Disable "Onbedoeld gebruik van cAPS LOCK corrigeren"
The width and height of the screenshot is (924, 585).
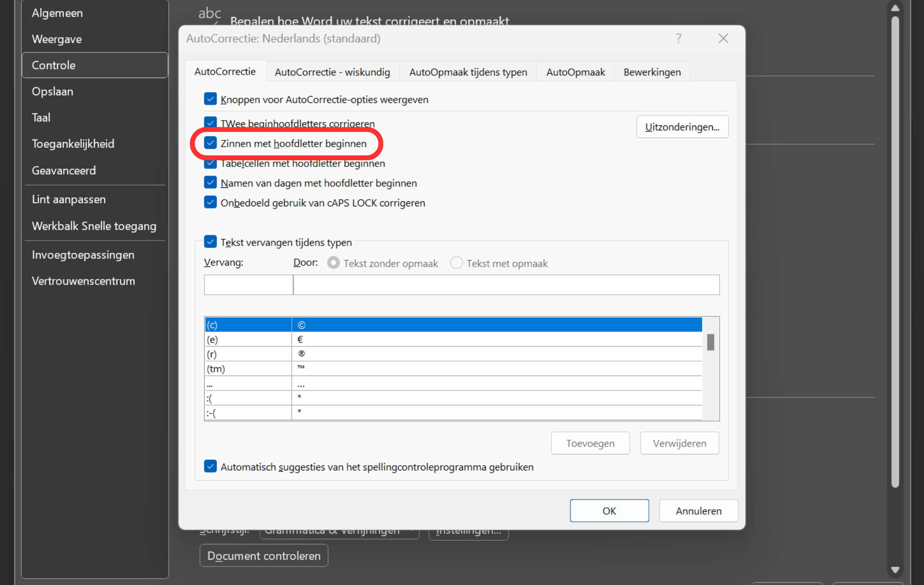coord(210,202)
